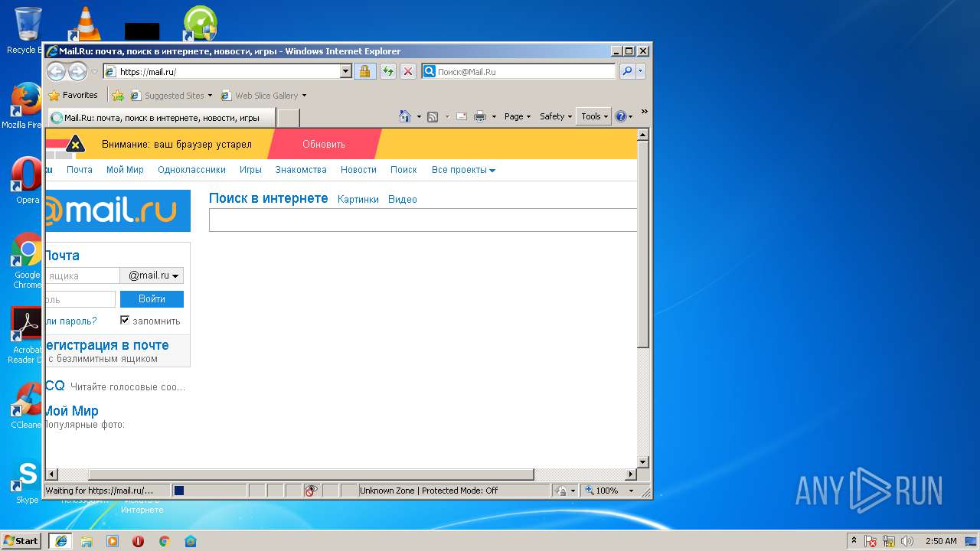This screenshot has width=980, height=551.
Task: Stop loading with the red X icon
Action: [408, 71]
